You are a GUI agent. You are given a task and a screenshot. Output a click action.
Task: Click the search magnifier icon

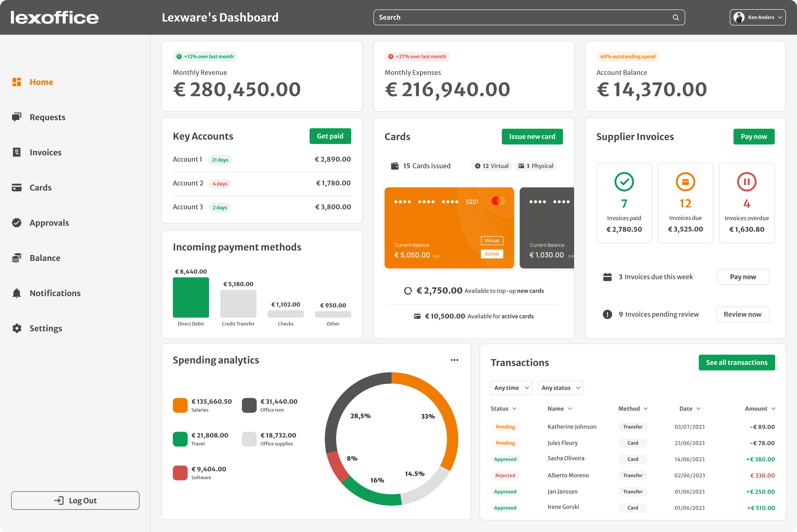(x=676, y=18)
